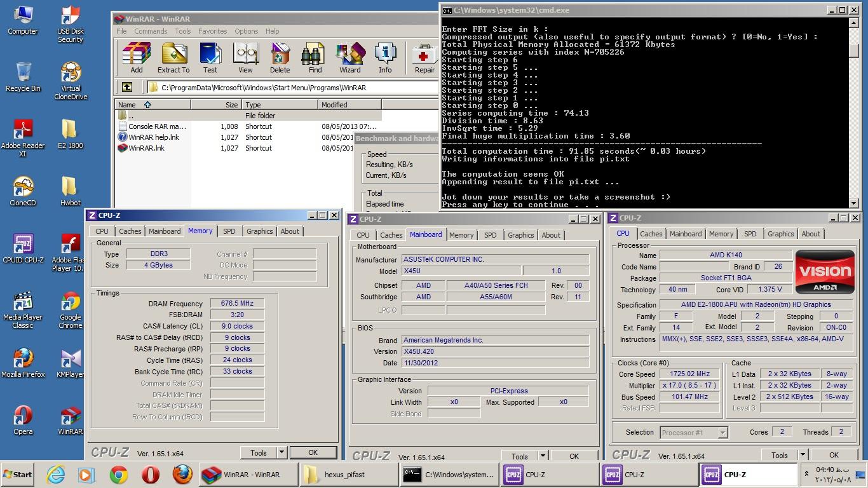Open Caches tab in processor CPU-Z window
The height and width of the screenshot is (488, 868).
[651, 234]
